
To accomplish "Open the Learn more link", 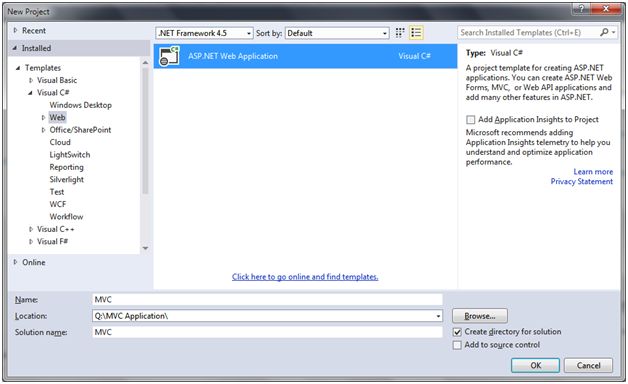I will pyautogui.click(x=593, y=172).
